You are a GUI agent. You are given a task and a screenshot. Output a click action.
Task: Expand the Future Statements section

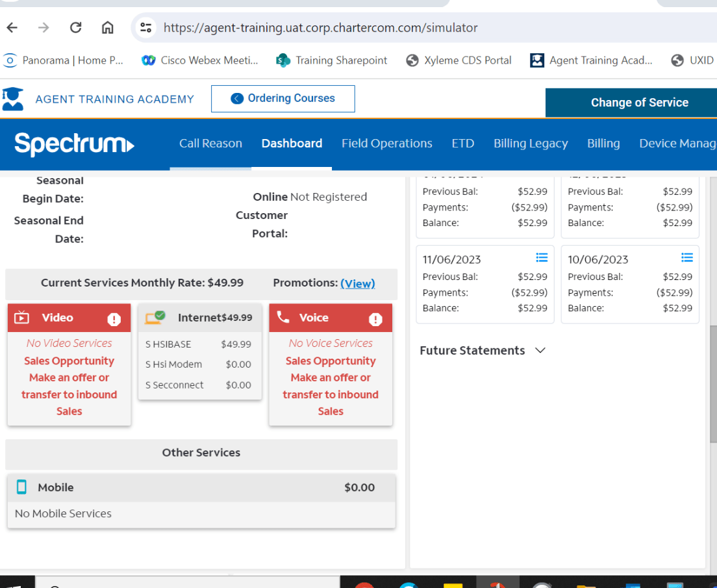tap(540, 350)
